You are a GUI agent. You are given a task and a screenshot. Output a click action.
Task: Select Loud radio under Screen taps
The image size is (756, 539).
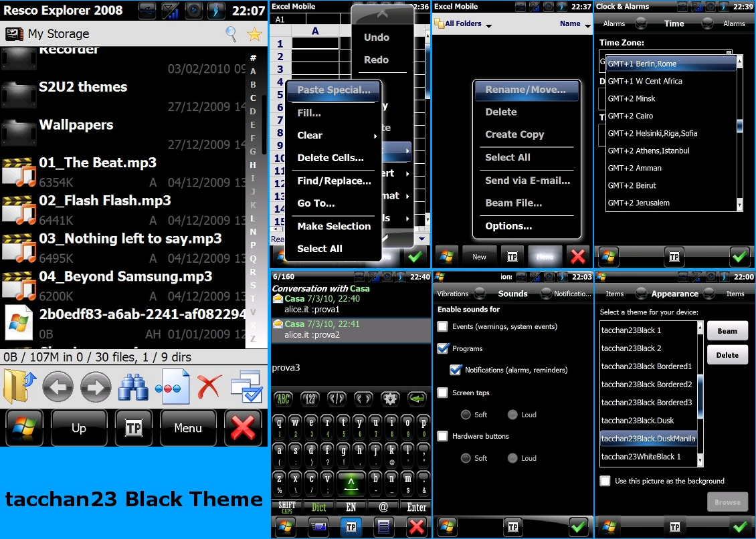(x=512, y=415)
